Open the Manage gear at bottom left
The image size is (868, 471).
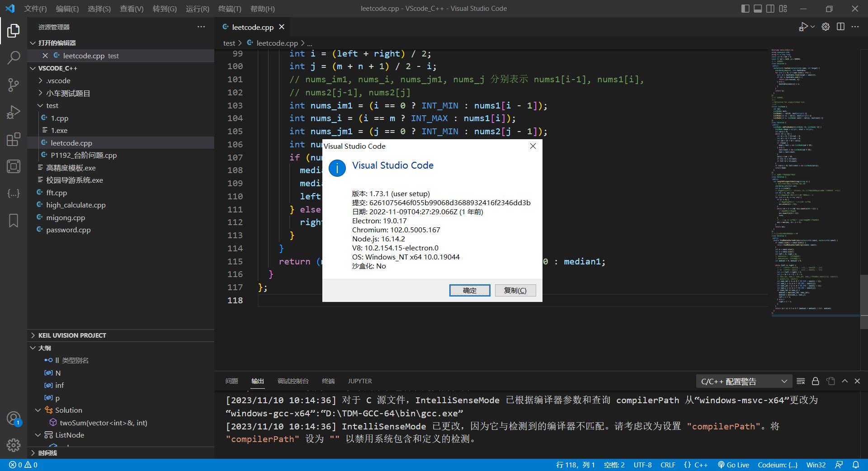[14, 445]
